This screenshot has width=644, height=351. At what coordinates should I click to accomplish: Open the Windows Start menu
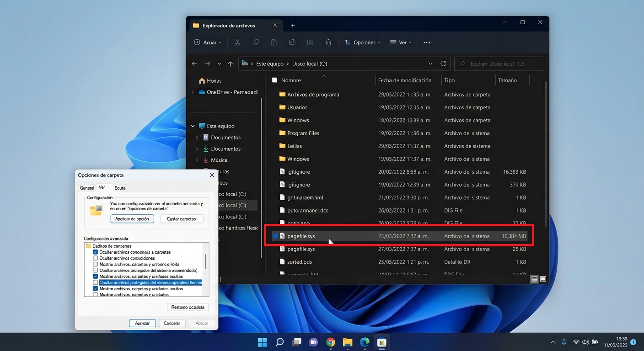point(262,342)
